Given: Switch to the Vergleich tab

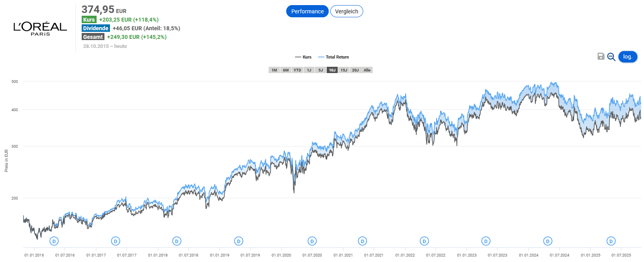Looking at the screenshot, I should point(346,11).
